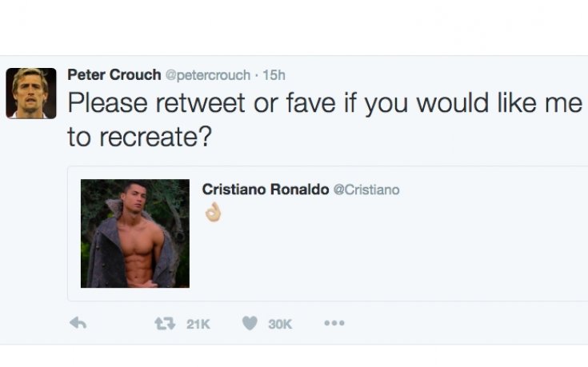Click the 21K retweet count
Image resolution: width=588 pixels, height=367 pixels.
[198, 324]
